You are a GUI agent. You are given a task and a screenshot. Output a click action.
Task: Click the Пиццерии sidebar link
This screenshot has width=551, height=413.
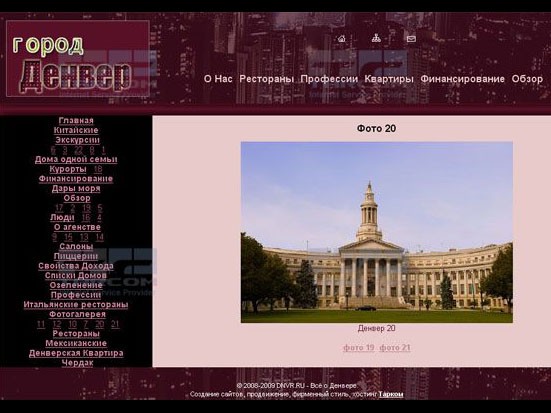click(76, 256)
